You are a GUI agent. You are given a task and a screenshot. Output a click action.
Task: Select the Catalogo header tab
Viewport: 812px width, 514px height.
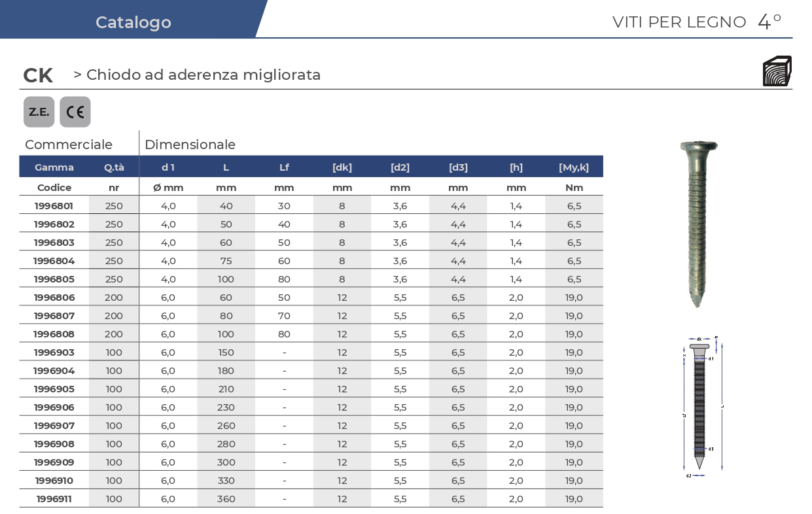(x=133, y=22)
